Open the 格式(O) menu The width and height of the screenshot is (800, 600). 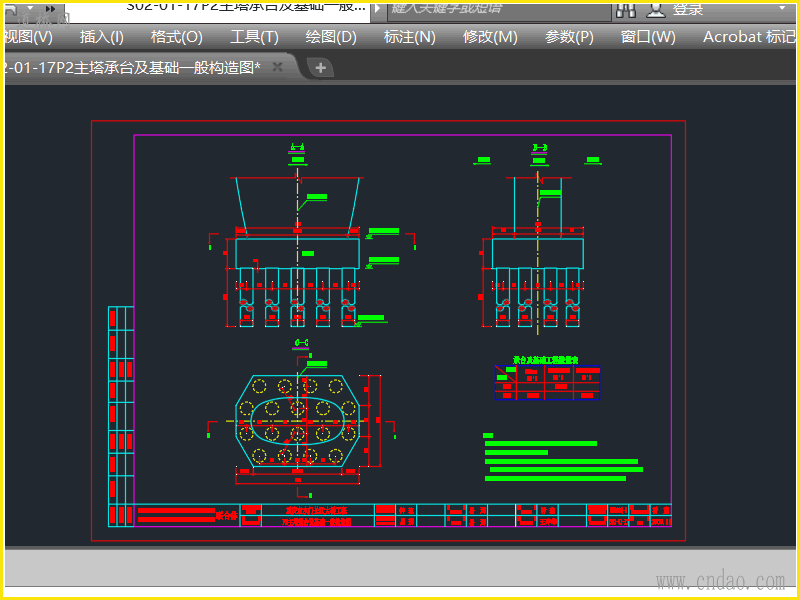click(x=177, y=37)
